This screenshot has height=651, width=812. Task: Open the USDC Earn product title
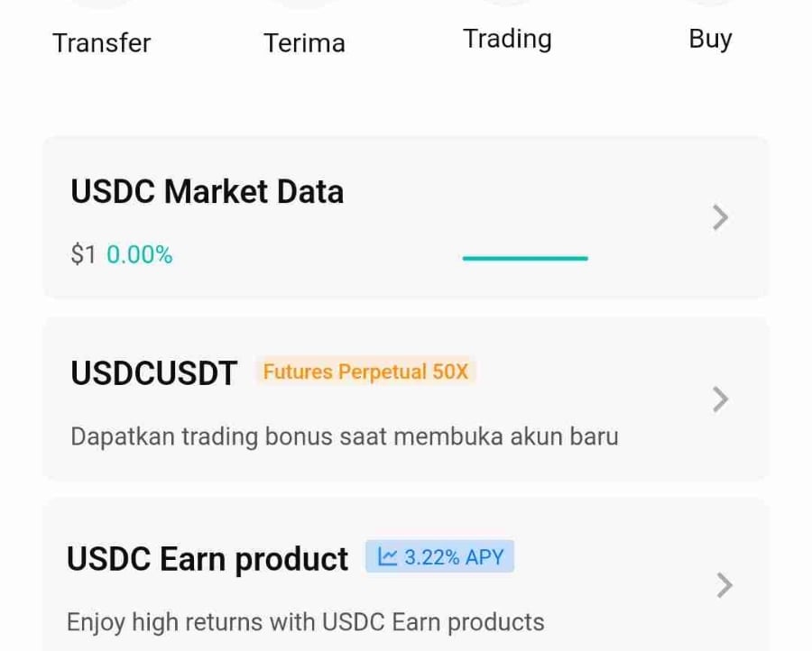click(x=207, y=559)
